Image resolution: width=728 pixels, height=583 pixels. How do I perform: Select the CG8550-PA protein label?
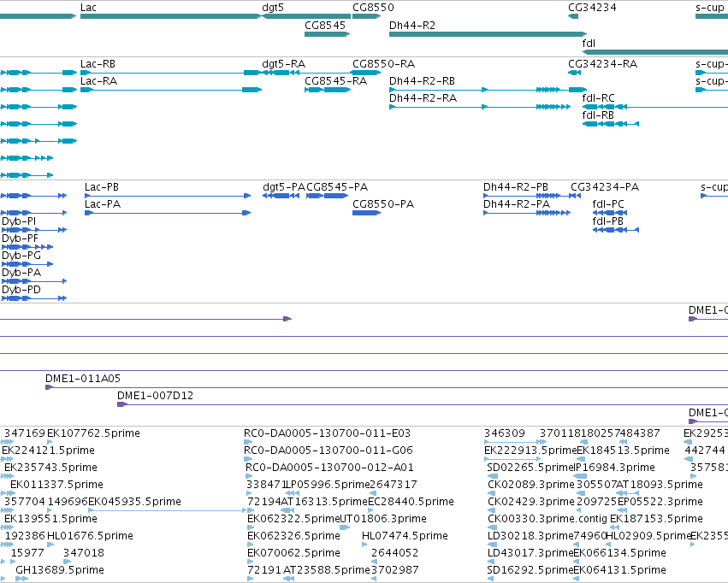click(x=383, y=204)
